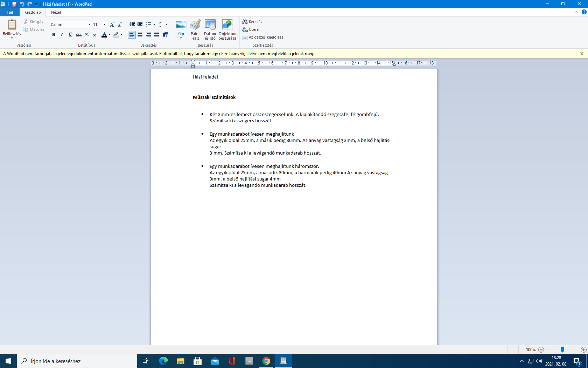
Task: Click the Windows taskbar search box
Action: pyautogui.click(x=77, y=361)
